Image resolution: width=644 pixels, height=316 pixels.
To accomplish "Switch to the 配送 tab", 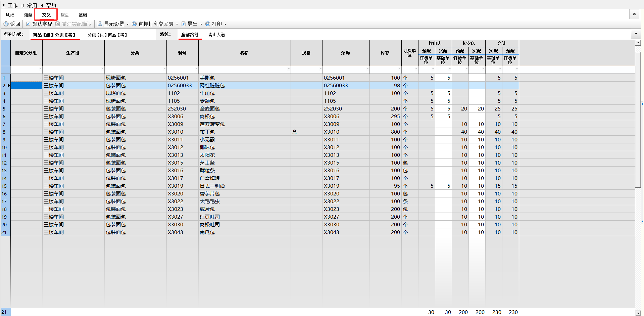I will click(64, 15).
